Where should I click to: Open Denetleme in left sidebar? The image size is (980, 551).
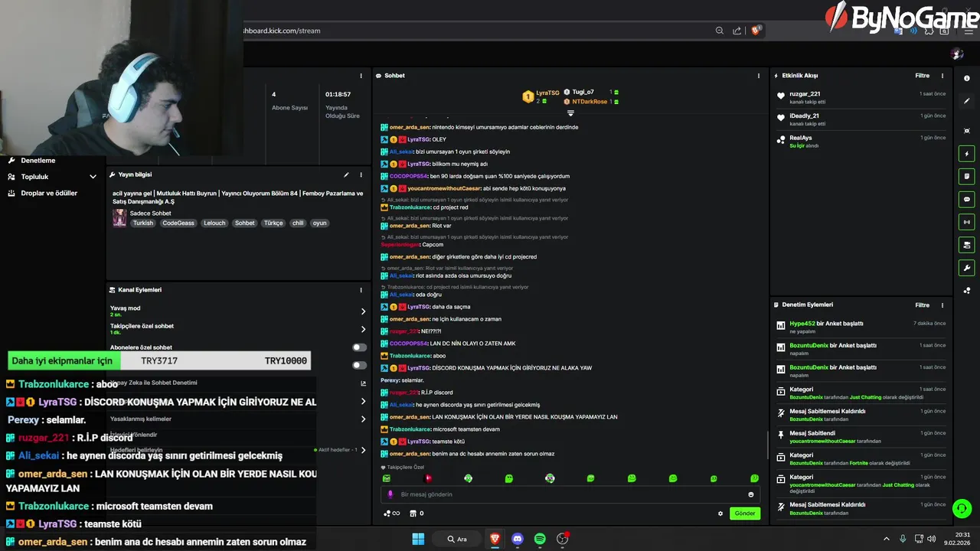[x=38, y=161]
